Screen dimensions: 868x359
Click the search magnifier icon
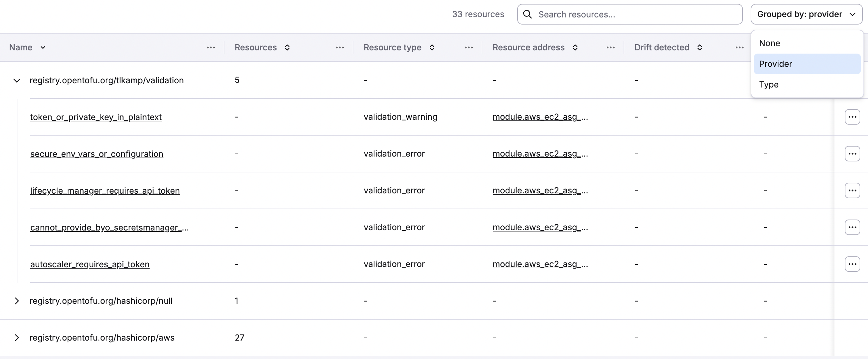pos(527,14)
